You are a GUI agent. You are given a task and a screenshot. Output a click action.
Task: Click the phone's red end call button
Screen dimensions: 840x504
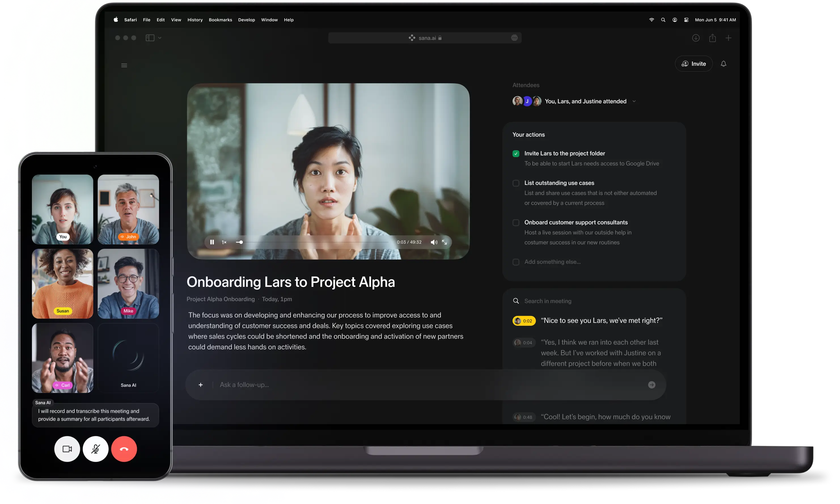[124, 449]
